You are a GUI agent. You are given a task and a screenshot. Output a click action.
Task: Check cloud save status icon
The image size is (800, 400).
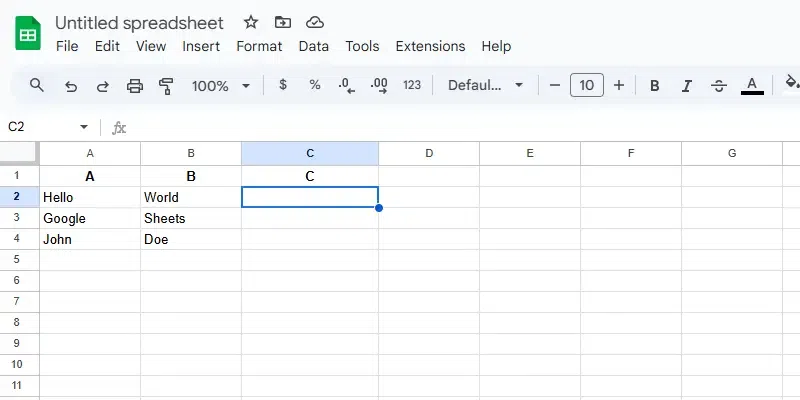click(315, 22)
